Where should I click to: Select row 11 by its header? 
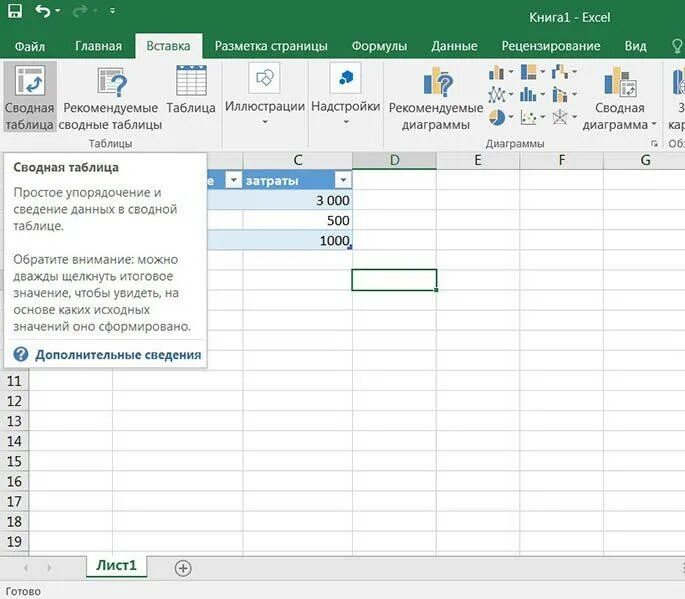click(x=14, y=381)
